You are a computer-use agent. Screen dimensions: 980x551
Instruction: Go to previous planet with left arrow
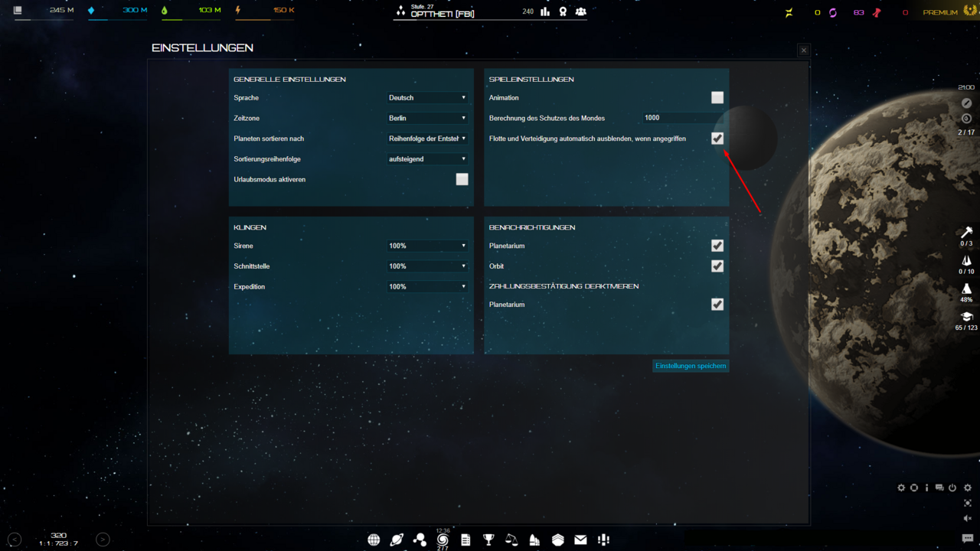pos(15,540)
